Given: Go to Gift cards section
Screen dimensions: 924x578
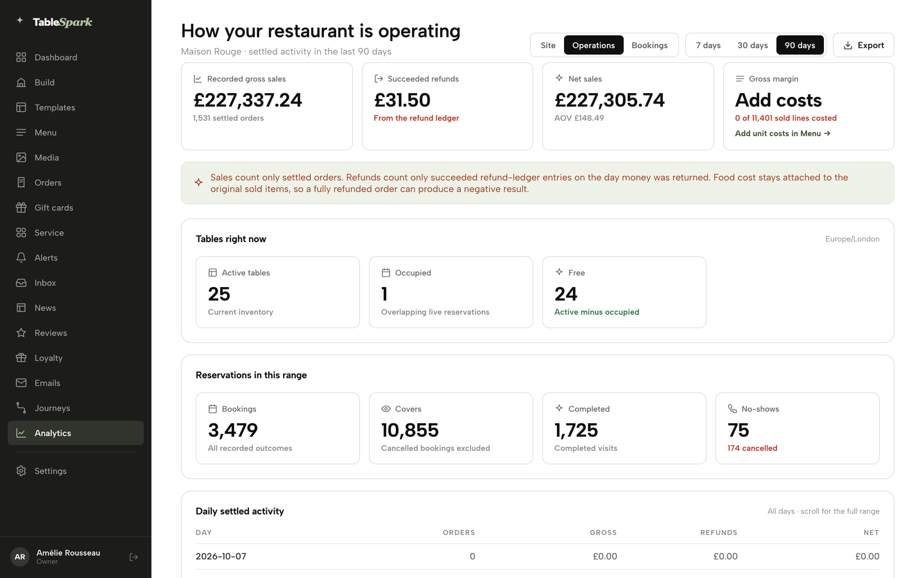Looking at the screenshot, I should [76, 207].
